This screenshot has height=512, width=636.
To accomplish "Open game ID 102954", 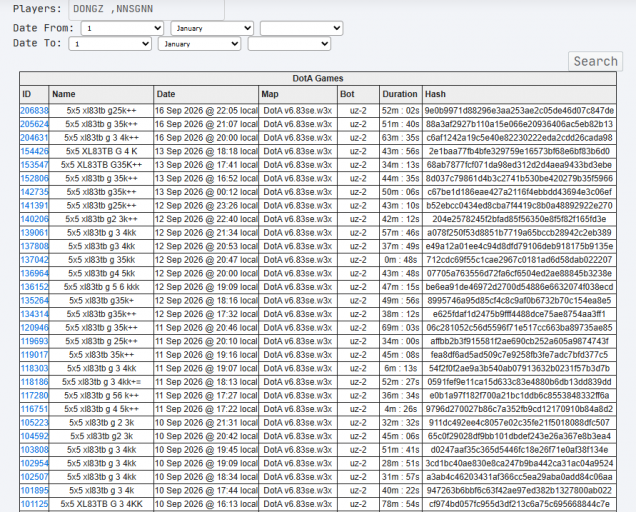I will 34,463.
